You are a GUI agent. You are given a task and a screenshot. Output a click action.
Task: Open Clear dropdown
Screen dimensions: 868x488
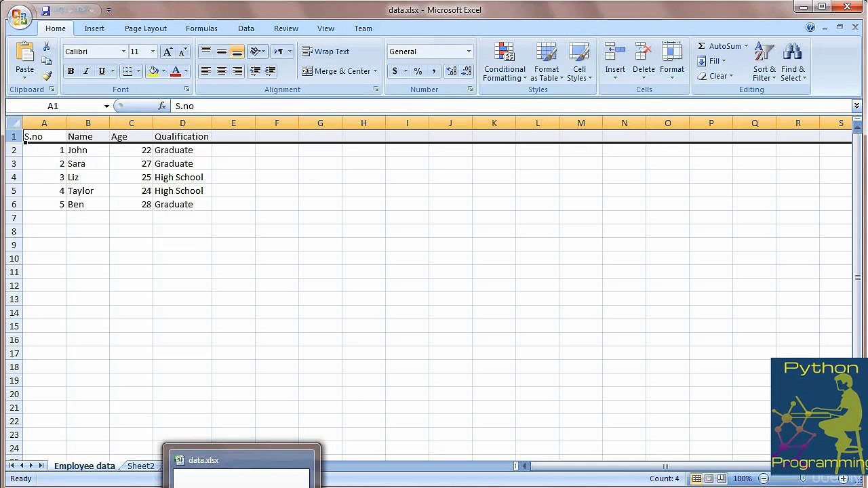(715, 76)
